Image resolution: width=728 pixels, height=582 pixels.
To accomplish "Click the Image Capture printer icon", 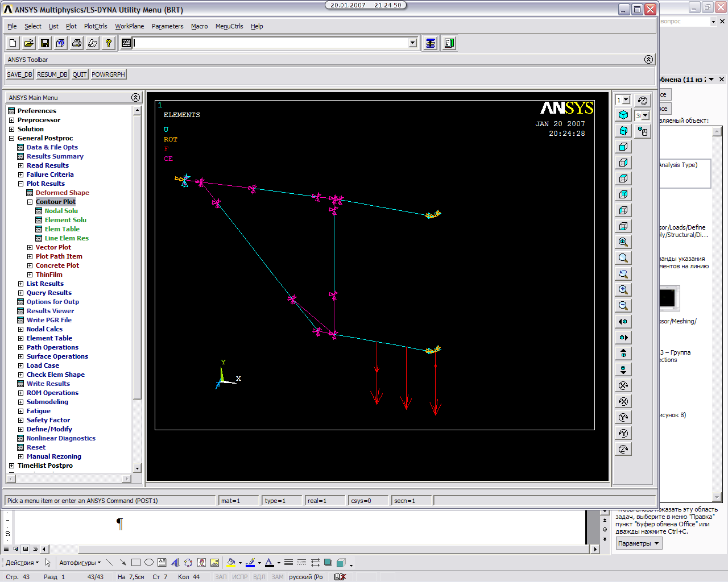I will coord(77,43).
